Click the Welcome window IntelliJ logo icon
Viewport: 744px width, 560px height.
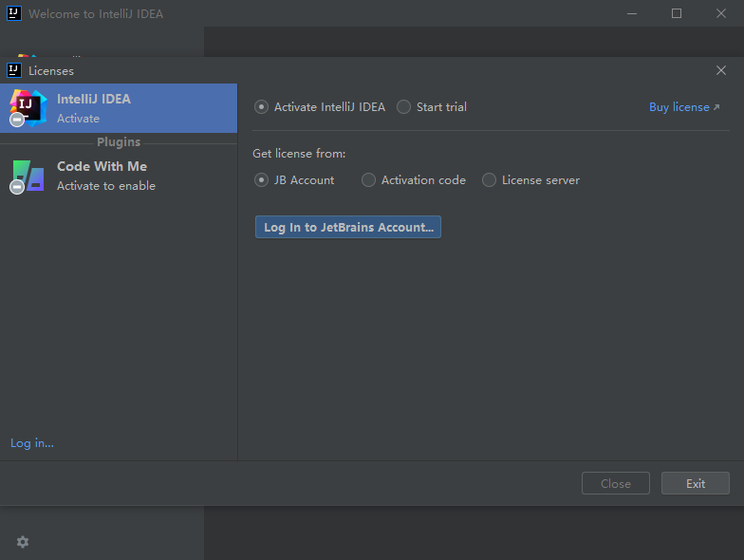pyautogui.click(x=14, y=13)
